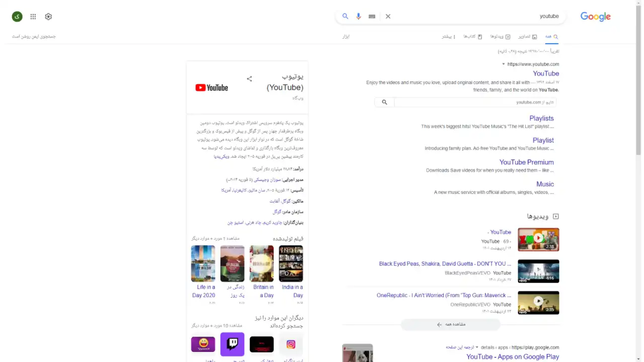The width and height of the screenshot is (644, 362).
Task: Click the Google search magnifier icon
Action: point(345,16)
